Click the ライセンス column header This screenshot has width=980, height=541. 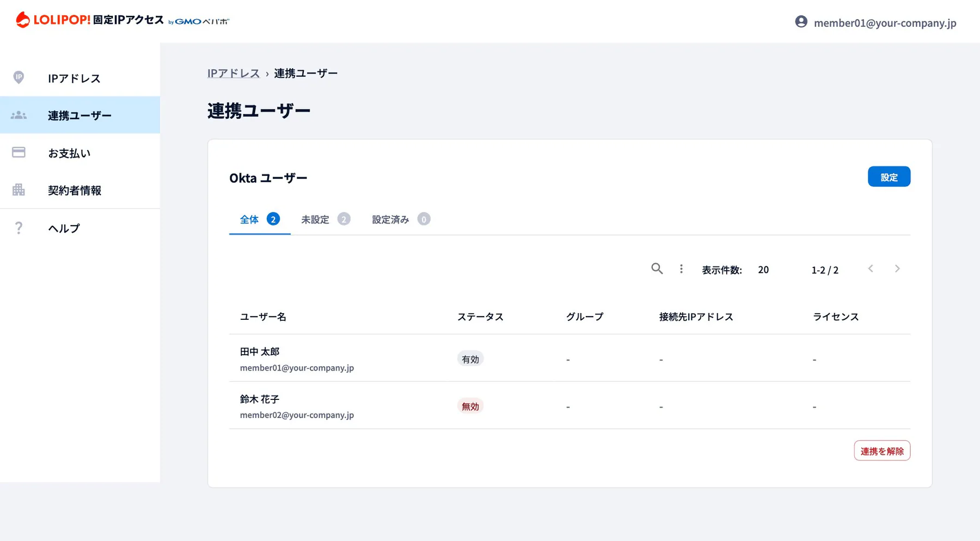point(836,317)
